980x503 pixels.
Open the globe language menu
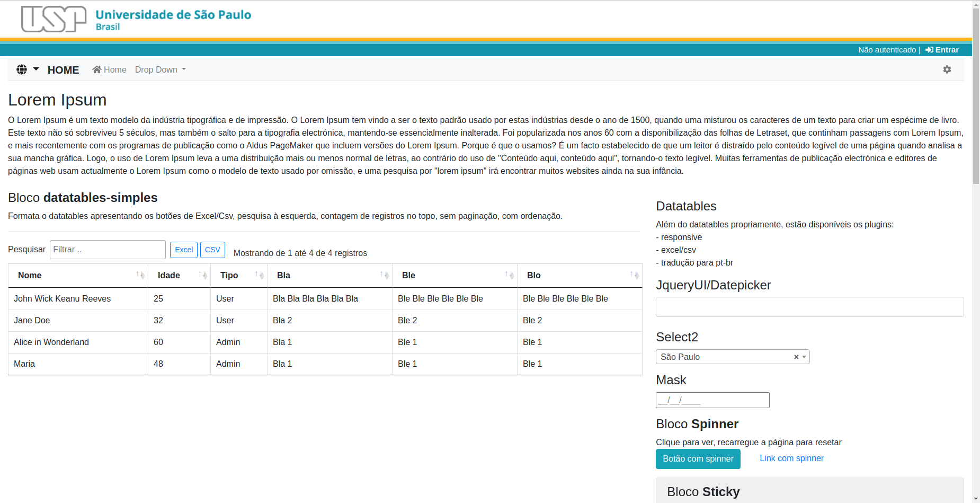[22, 69]
